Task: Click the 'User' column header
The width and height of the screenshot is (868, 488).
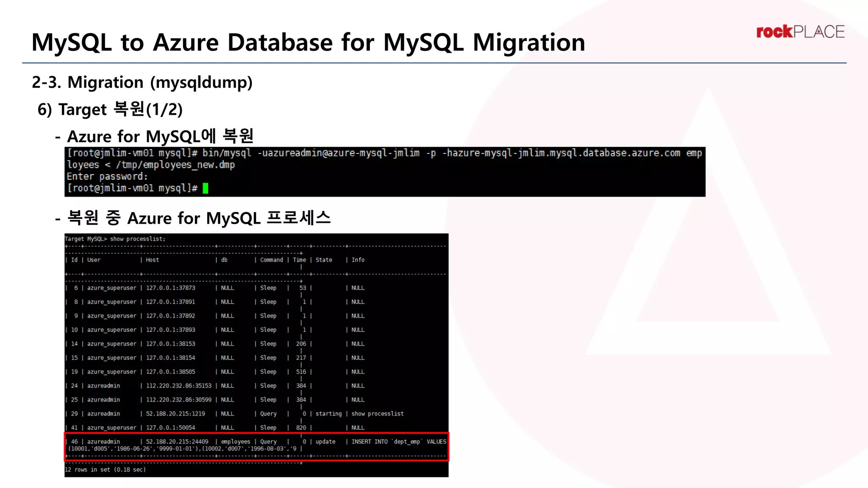Action: coord(94,260)
